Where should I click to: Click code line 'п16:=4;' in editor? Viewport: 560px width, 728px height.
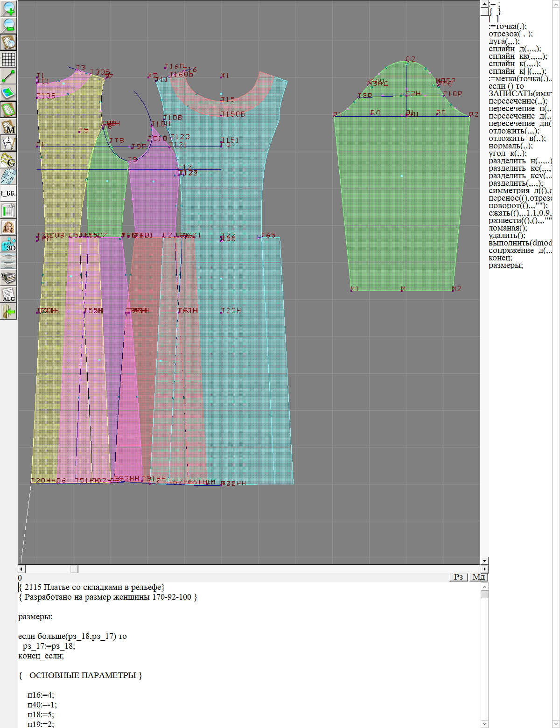pyautogui.click(x=41, y=695)
